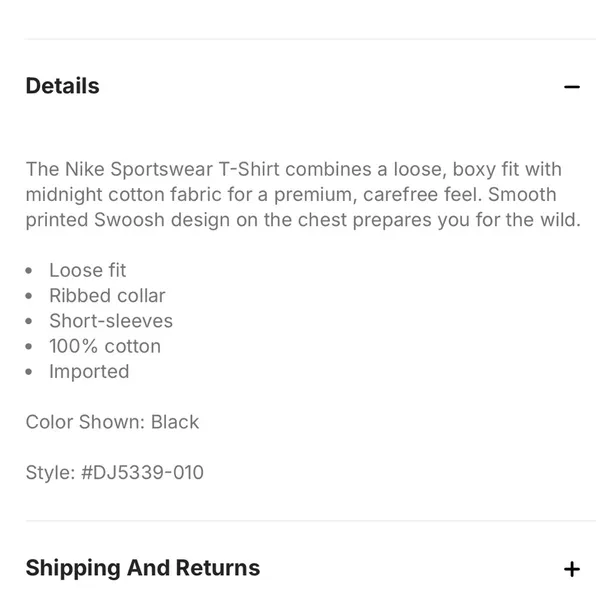Select the 100% cotton list item
Image resolution: width=600 pixels, height=600 pixels.
(x=105, y=346)
